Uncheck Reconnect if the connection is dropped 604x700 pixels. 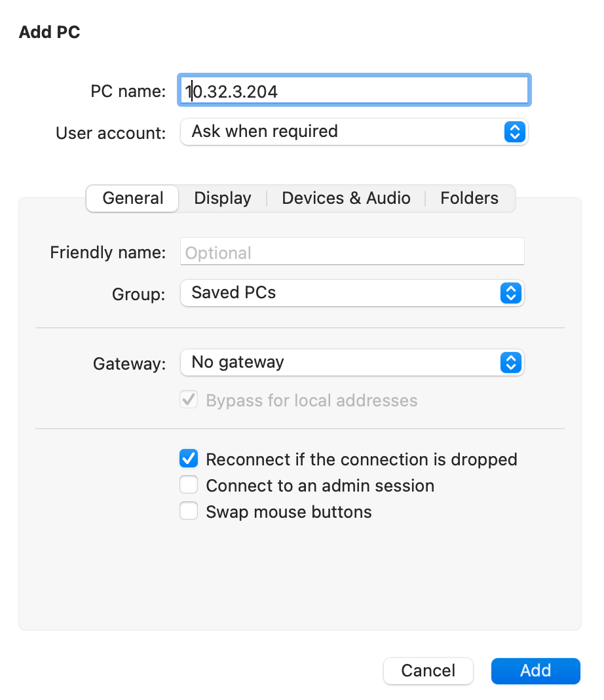(189, 459)
